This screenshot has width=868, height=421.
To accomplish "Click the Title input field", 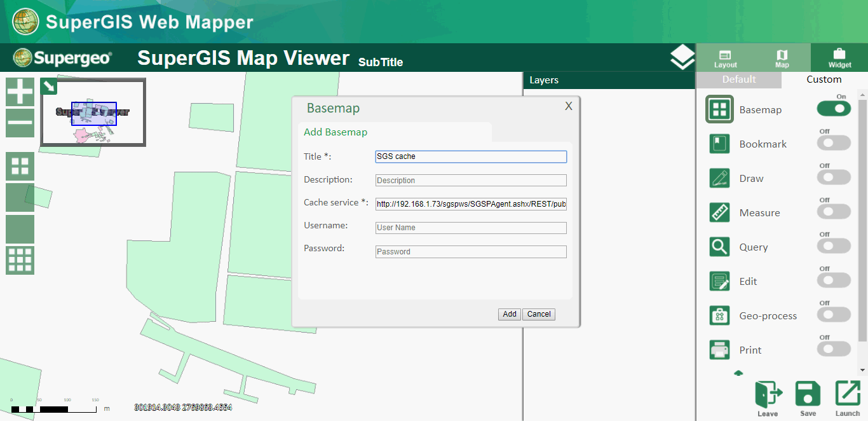I will [x=471, y=156].
